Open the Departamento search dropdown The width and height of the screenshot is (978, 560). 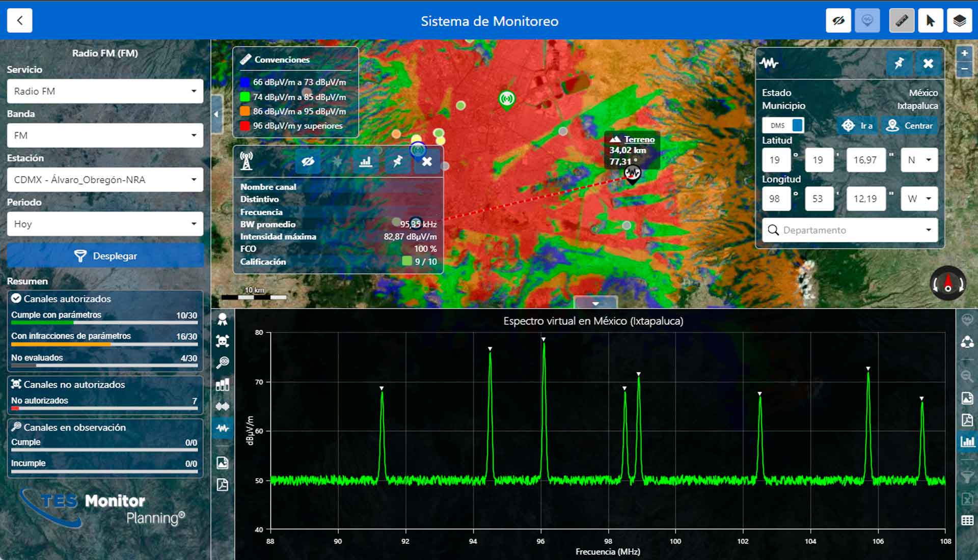click(x=850, y=230)
